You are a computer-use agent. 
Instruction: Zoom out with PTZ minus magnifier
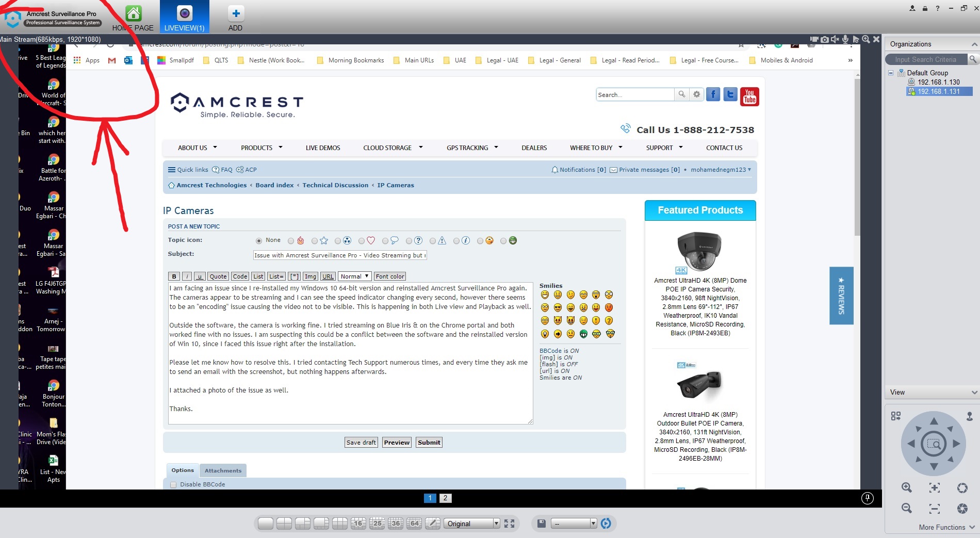point(906,509)
